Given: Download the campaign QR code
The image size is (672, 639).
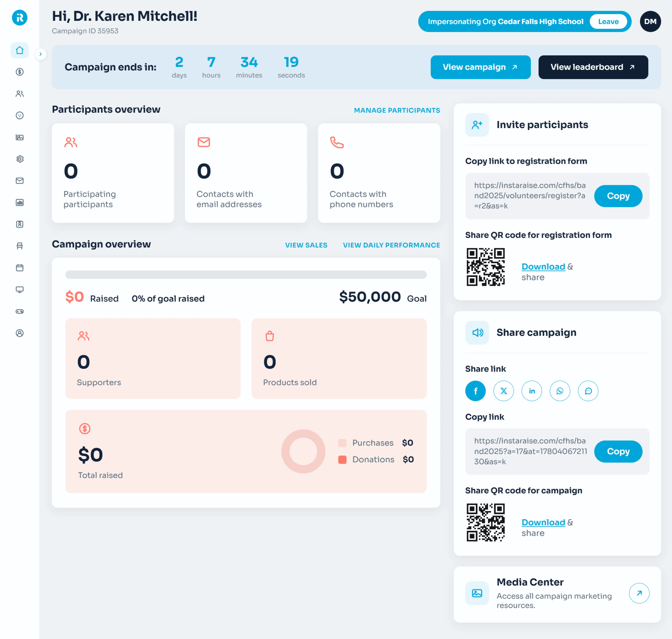Looking at the screenshot, I should [543, 522].
